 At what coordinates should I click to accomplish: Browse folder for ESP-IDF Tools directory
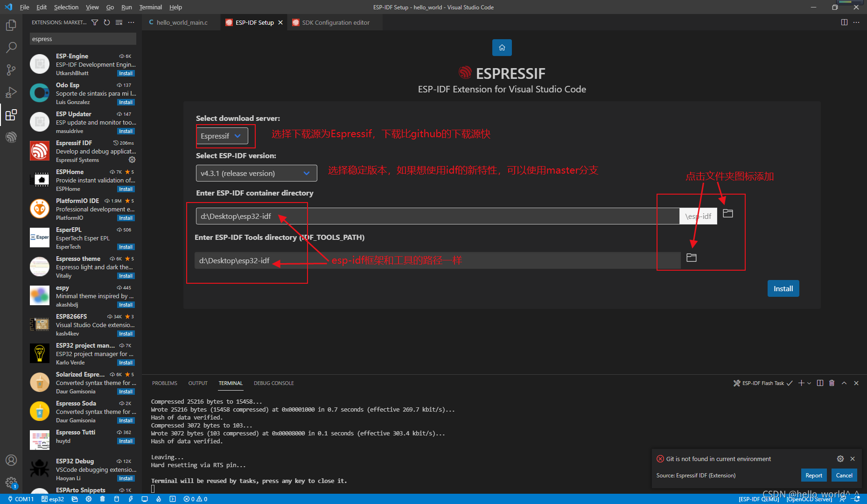click(692, 258)
